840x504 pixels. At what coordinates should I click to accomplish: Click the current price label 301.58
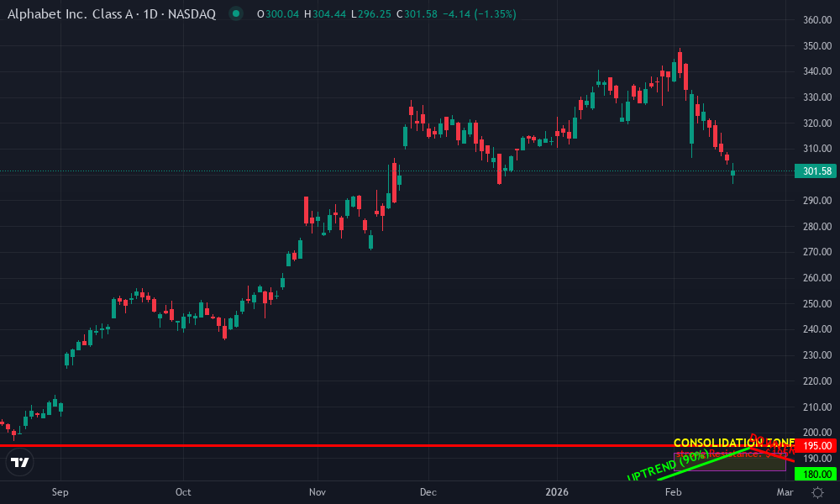814,170
